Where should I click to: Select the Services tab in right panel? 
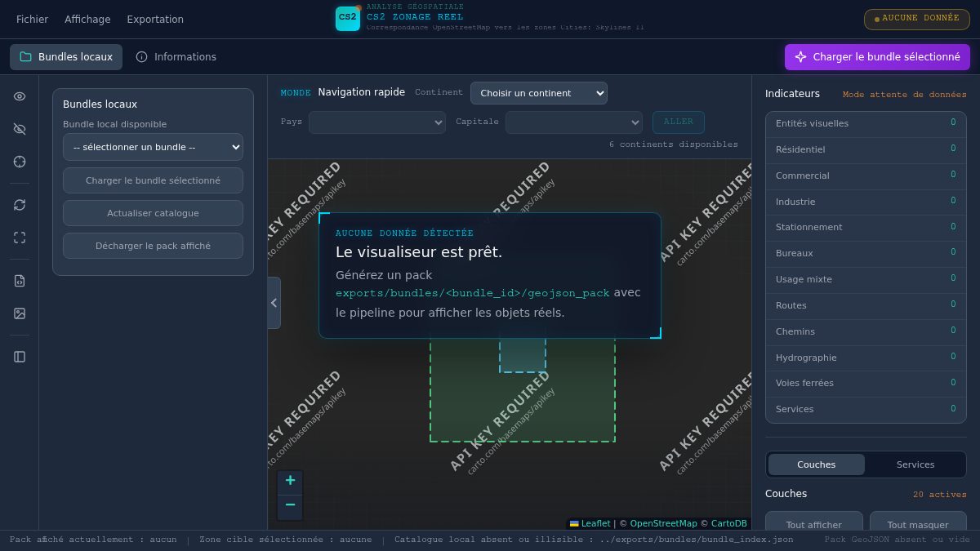click(915, 464)
